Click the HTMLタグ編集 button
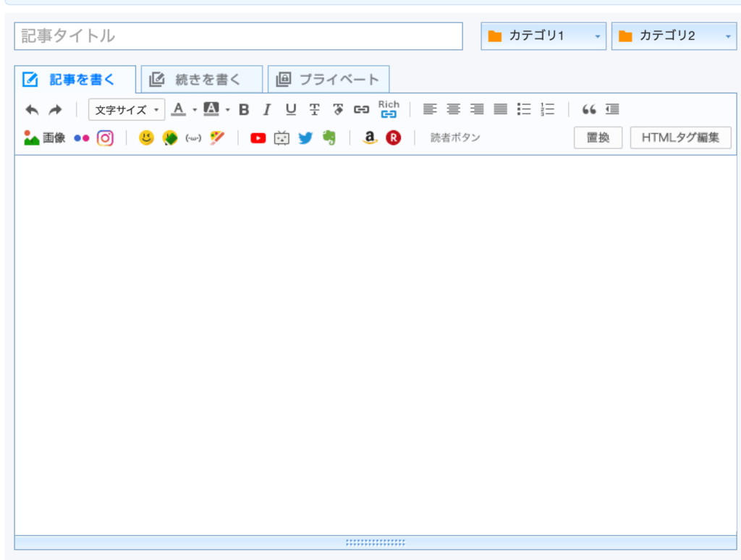This screenshot has width=741, height=560. tap(680, 137)
